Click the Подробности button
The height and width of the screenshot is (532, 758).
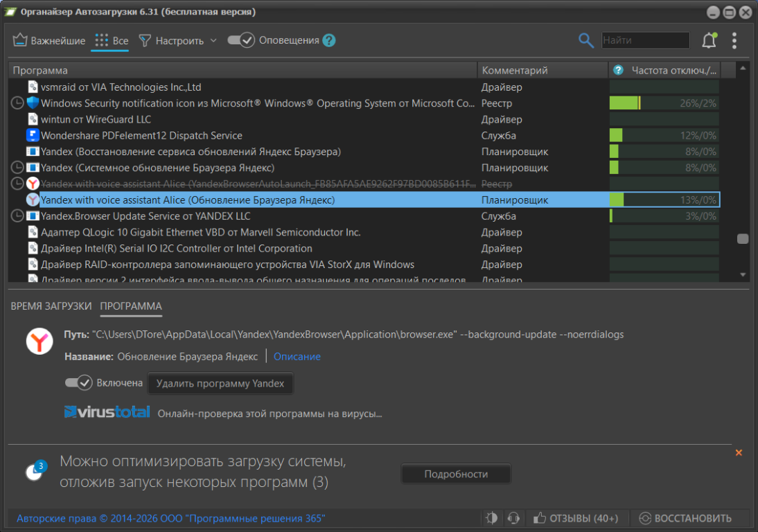[456, 475]
